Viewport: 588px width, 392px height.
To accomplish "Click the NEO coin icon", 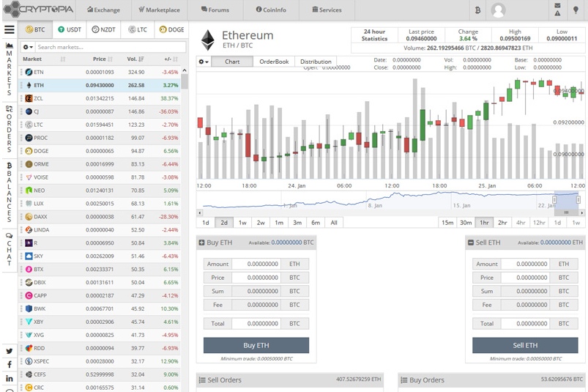I will (29, 191).
